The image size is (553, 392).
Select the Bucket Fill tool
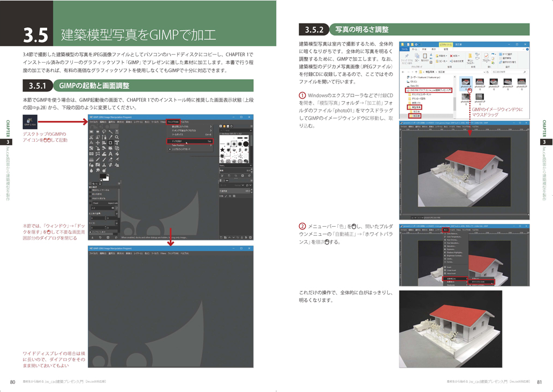pyautogui.click(x=117, y=154)
